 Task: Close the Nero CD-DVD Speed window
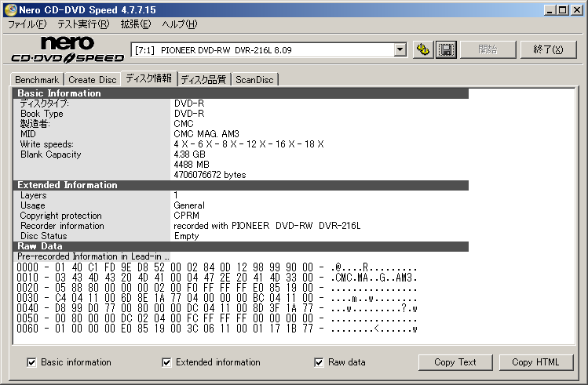[576, 10]
